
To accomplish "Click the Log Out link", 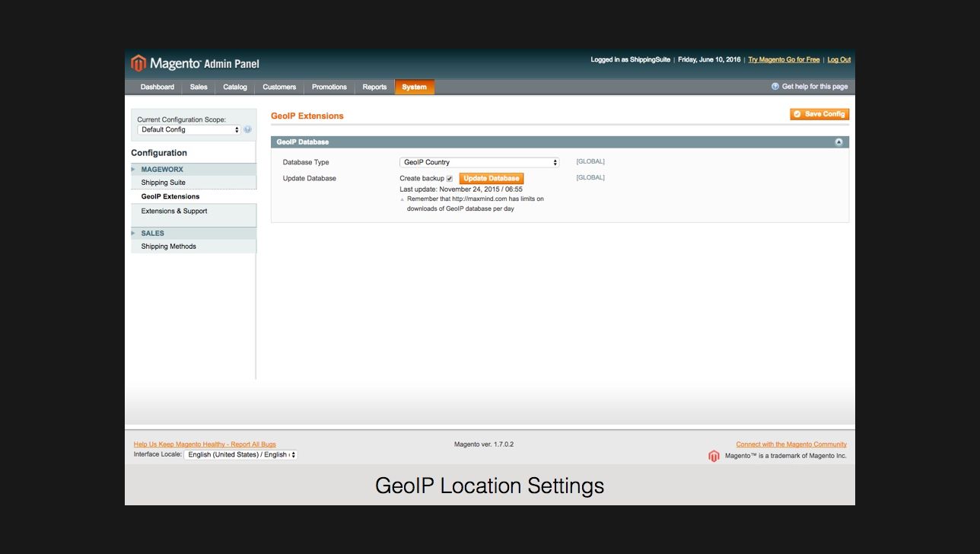I will [x=838, y=60].
